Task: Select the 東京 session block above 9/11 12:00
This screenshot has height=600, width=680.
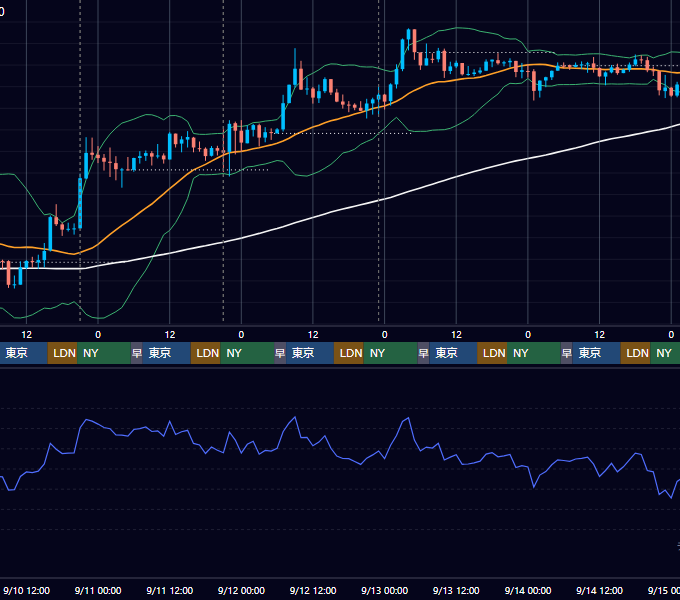Action: [x=167, y=353]
